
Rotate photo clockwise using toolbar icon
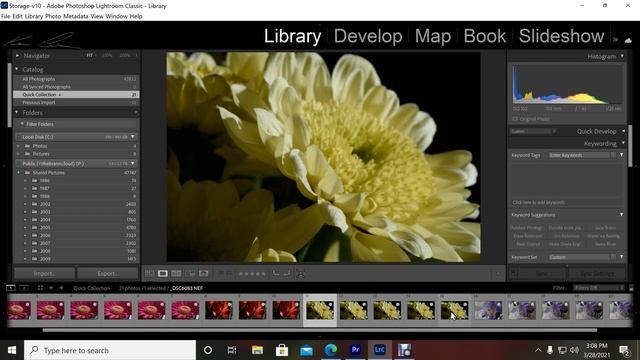[x=287, y=273]
